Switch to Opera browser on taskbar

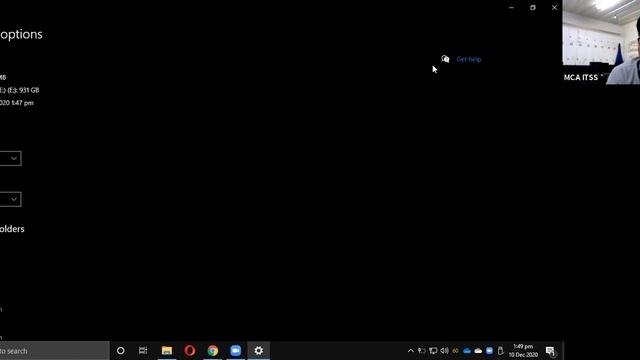[x=190, y=351]
